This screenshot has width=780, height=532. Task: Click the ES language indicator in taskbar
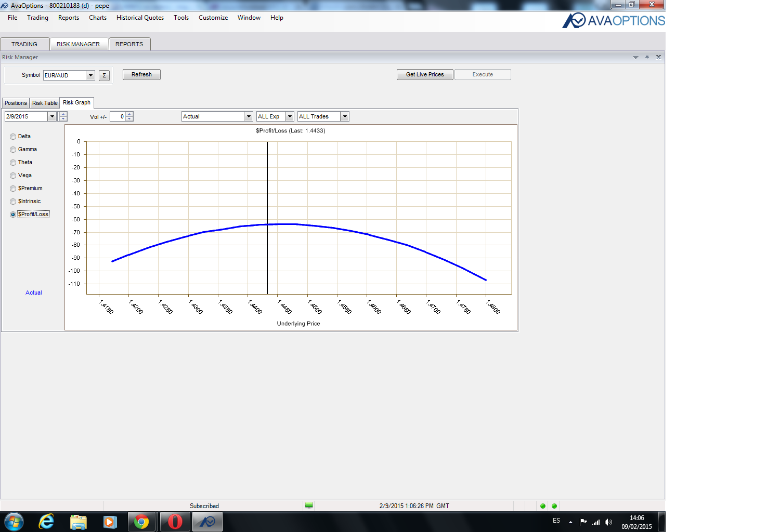click(556, 521)
